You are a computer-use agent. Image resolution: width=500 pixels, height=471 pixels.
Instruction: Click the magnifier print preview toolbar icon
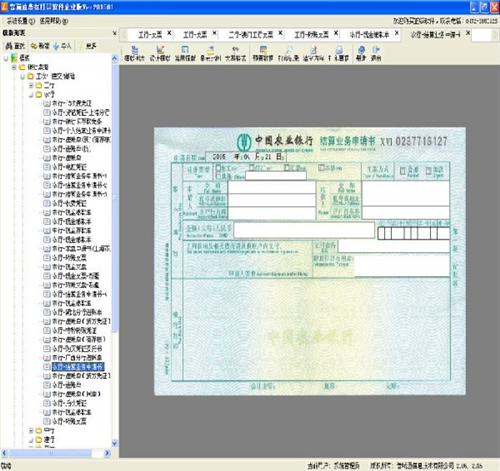tap(289, 50)
